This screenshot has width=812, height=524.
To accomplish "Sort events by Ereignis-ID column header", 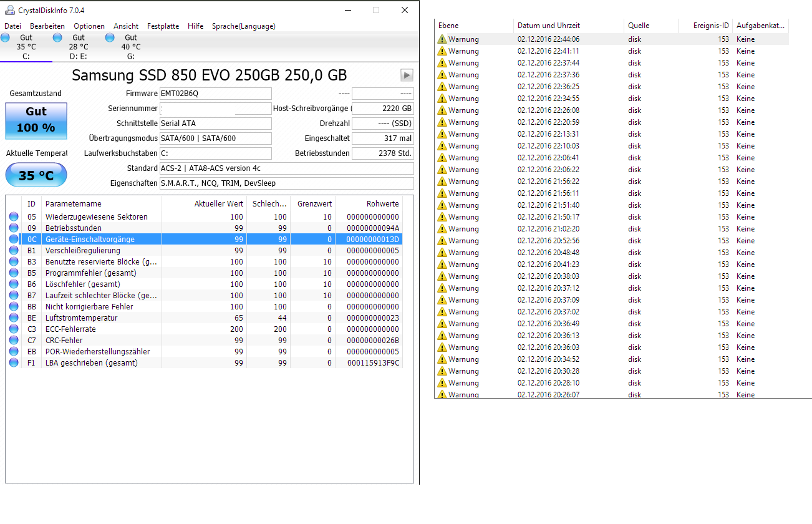I will click(x=710, y=26).
